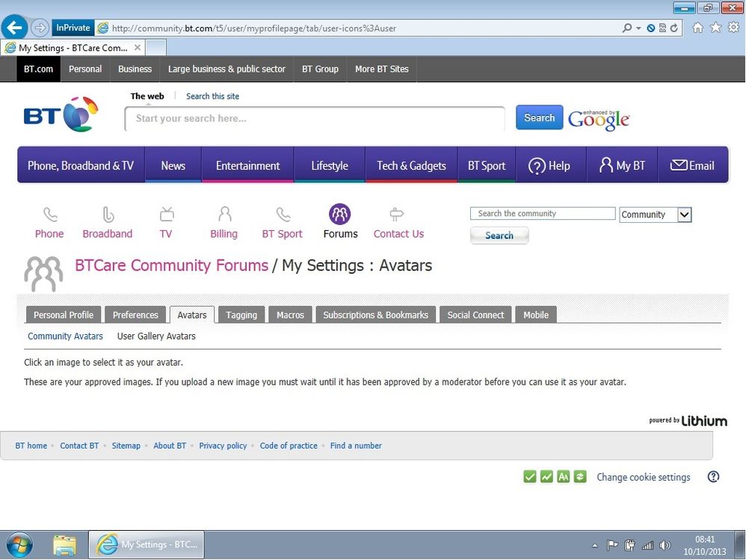Expand the address bar search dropdown arrow
The width and height of the screenshot is (746, 560).
click(x=638, y=28)
